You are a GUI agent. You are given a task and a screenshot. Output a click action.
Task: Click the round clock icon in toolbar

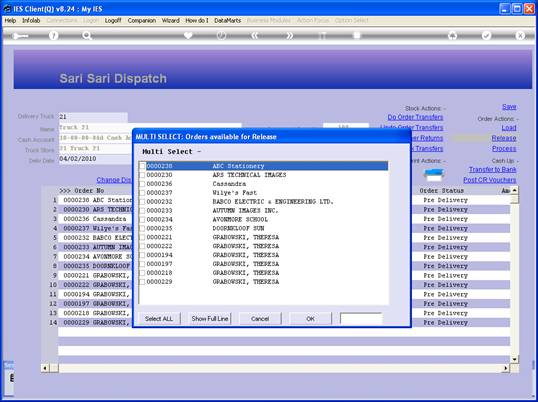(x=221, y=35)
